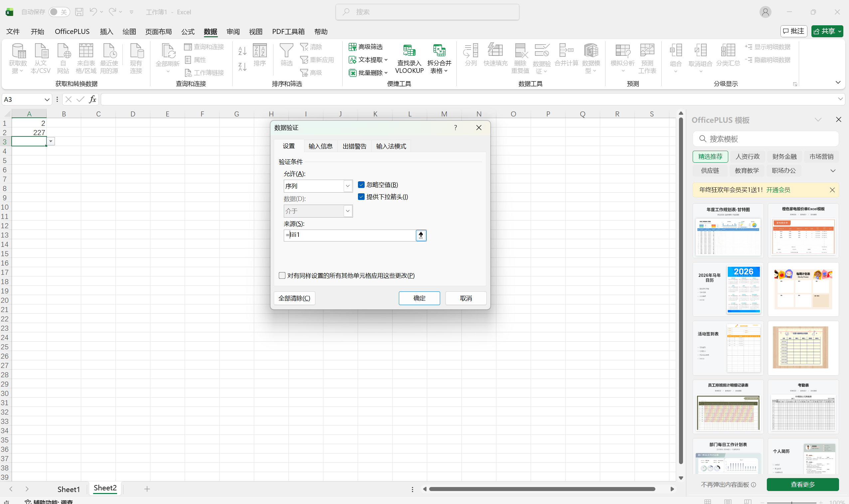This screenshot has width=849, height=504.
Task: Open the 公式 ribbon tab
Action: click(x=188, y=32)
